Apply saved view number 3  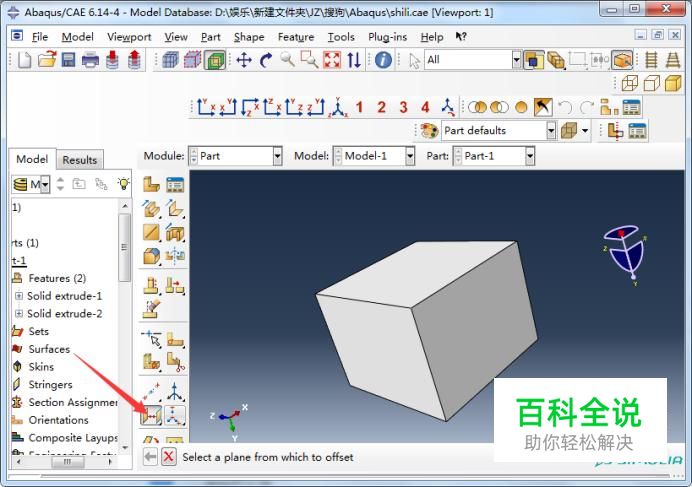(x=403, y=107)
